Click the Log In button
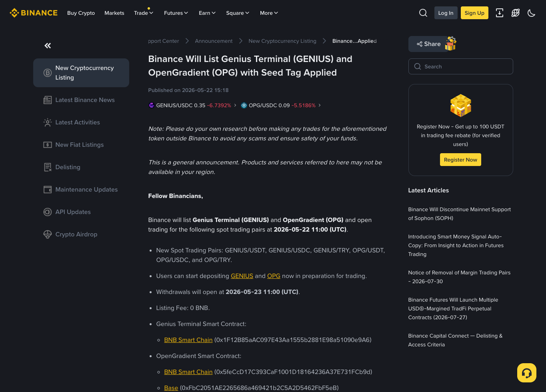Image resolution: width=546 pixels, height=392 pixels. coord(446,13)
